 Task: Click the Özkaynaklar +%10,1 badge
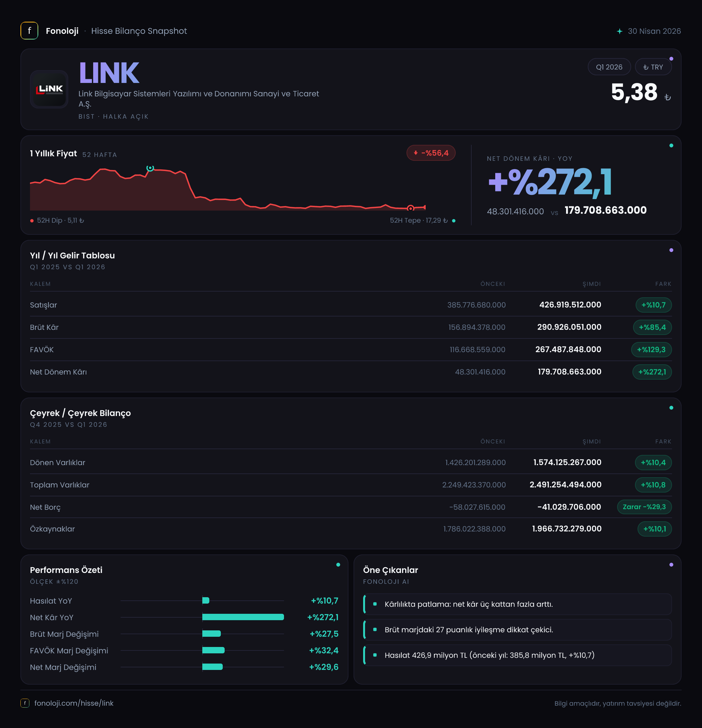coord(655,529)
